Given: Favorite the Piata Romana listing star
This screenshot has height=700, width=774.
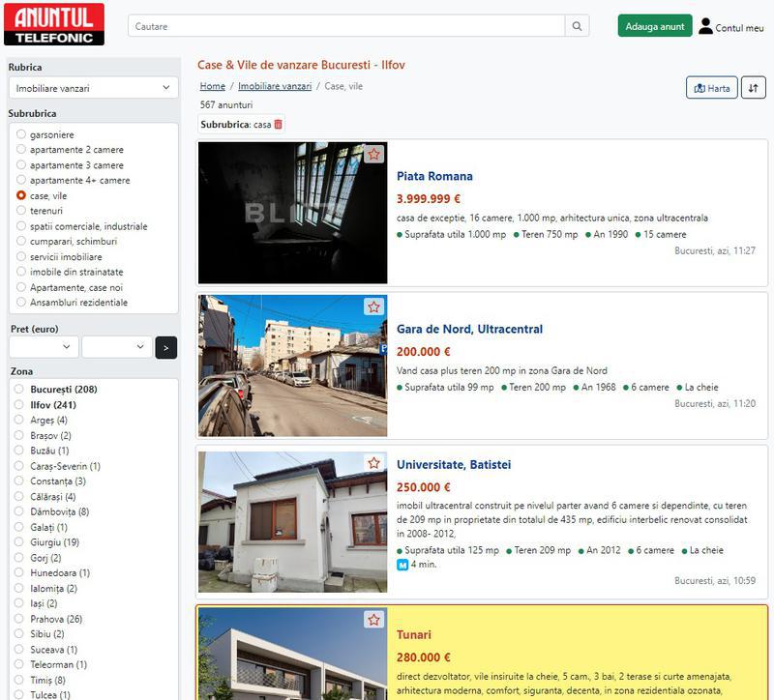Looking at the screenshot, I should (x=373, y=155).
